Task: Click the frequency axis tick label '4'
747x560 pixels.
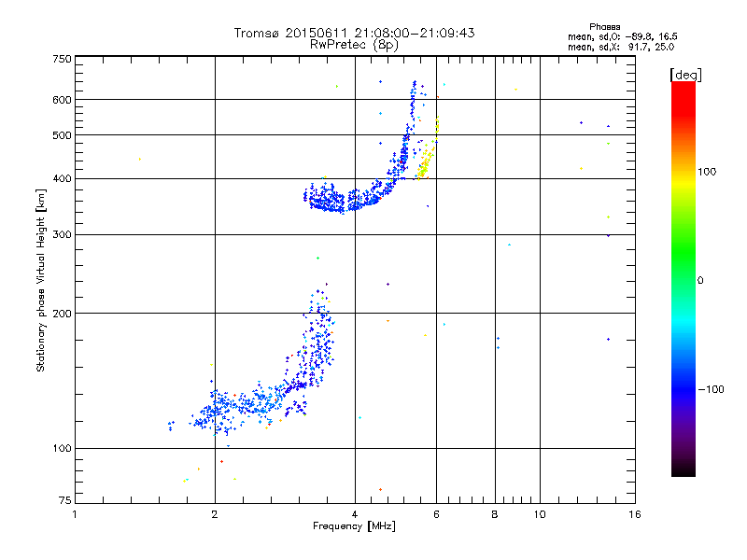Action: coord(355,514)
